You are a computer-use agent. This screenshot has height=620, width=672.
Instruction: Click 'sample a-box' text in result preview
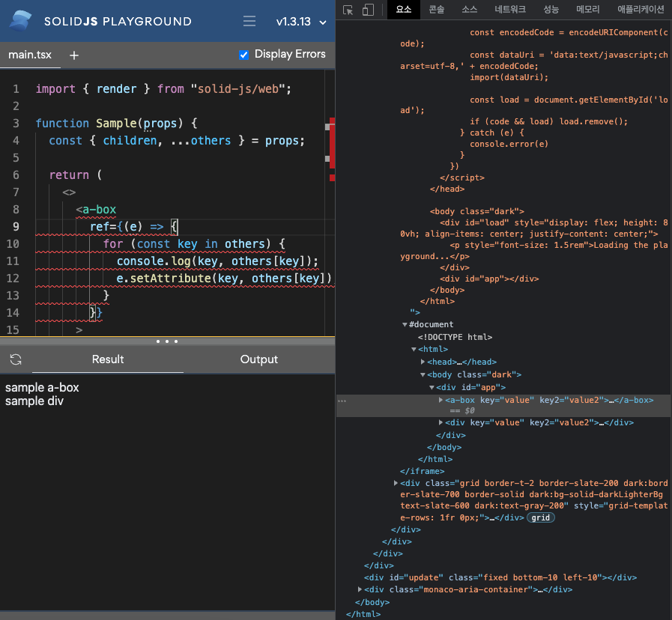(42, 387)
